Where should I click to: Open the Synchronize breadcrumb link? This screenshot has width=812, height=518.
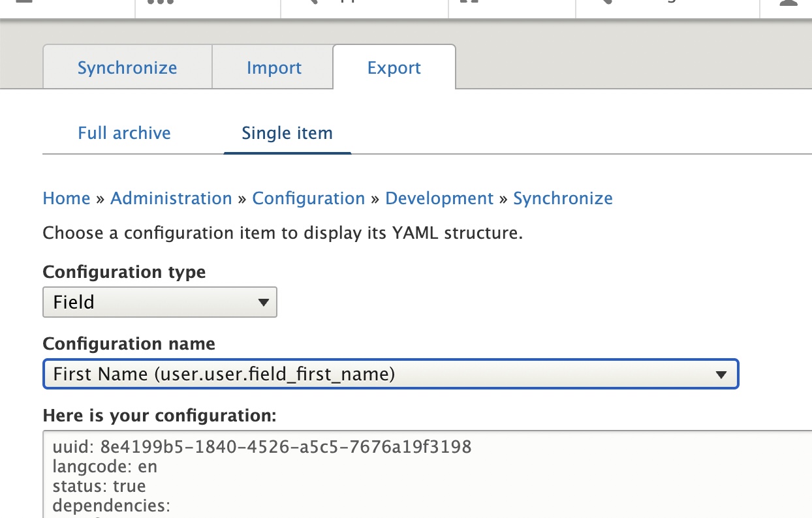coord(563,198)
